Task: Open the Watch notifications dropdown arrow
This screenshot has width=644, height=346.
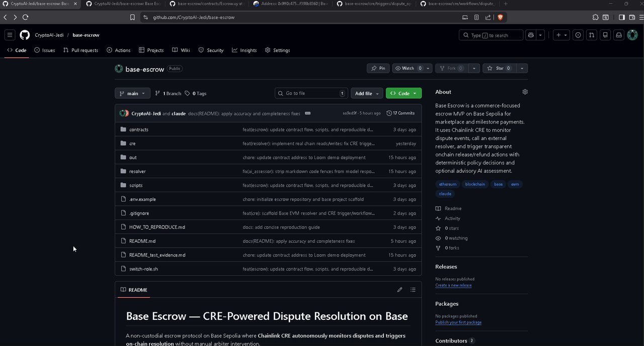Action: coord(428,68)
